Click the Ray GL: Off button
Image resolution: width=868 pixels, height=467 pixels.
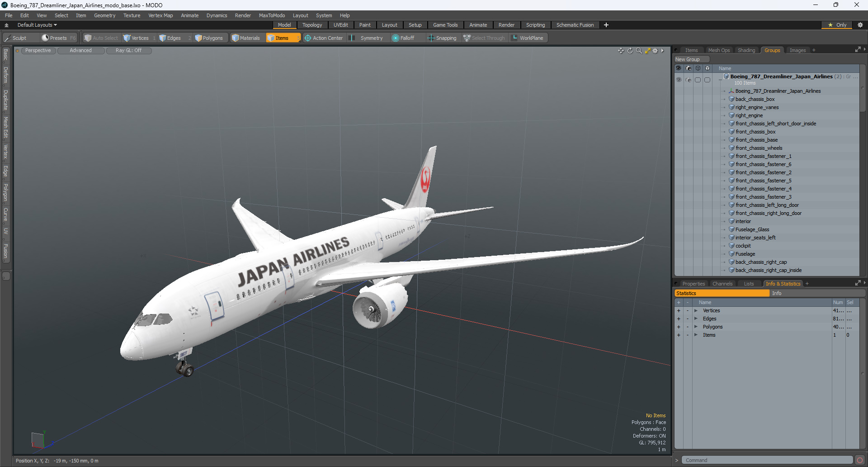tap(128, 51)
